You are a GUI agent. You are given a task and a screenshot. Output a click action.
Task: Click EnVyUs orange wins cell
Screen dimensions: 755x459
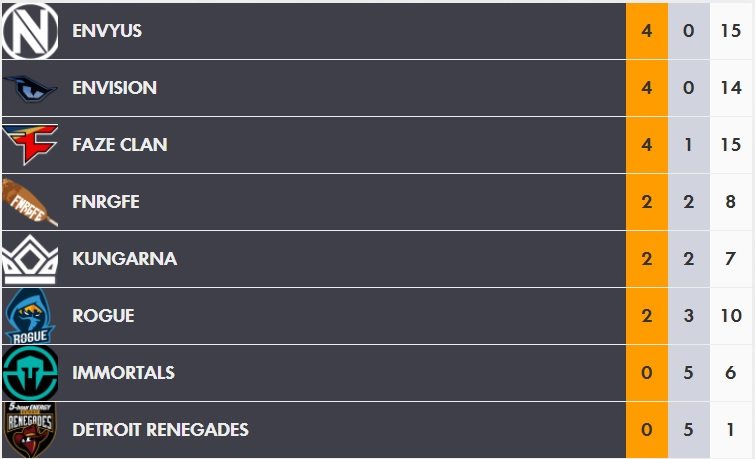(647, 31)
